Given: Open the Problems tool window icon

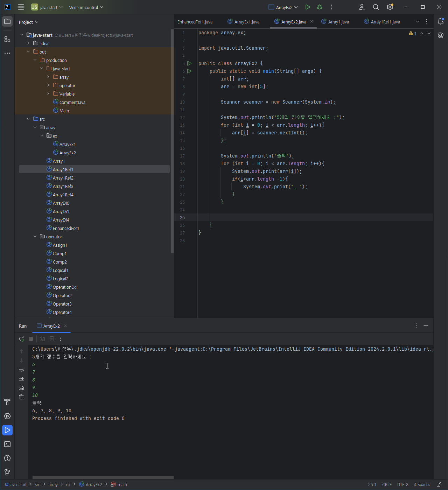Looking at the screenshot, I should (x=7, y=458).
